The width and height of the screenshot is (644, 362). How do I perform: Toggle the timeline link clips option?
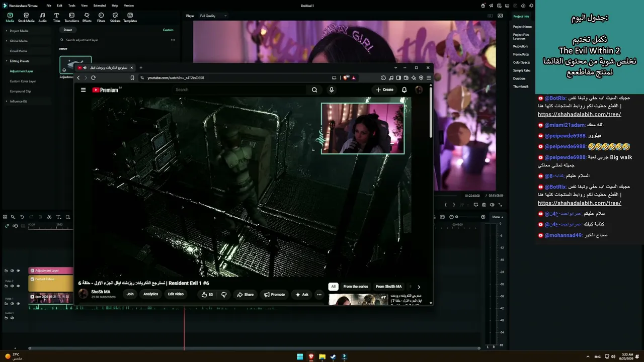[7, 226]
